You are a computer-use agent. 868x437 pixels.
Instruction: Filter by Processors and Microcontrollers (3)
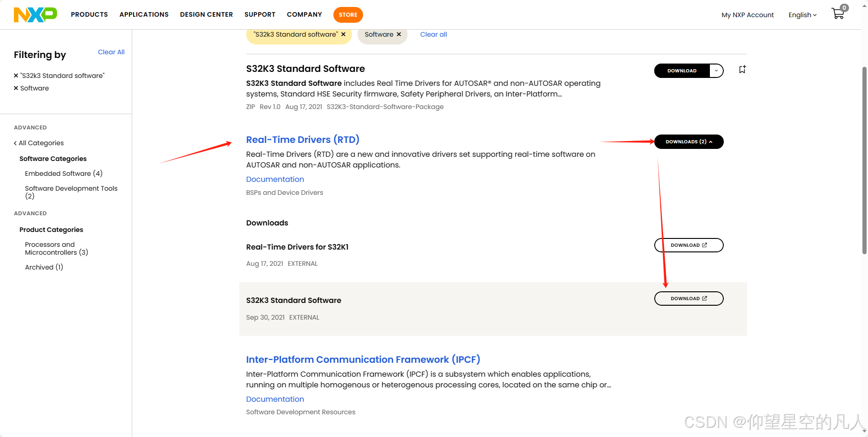tap(56, 248)
